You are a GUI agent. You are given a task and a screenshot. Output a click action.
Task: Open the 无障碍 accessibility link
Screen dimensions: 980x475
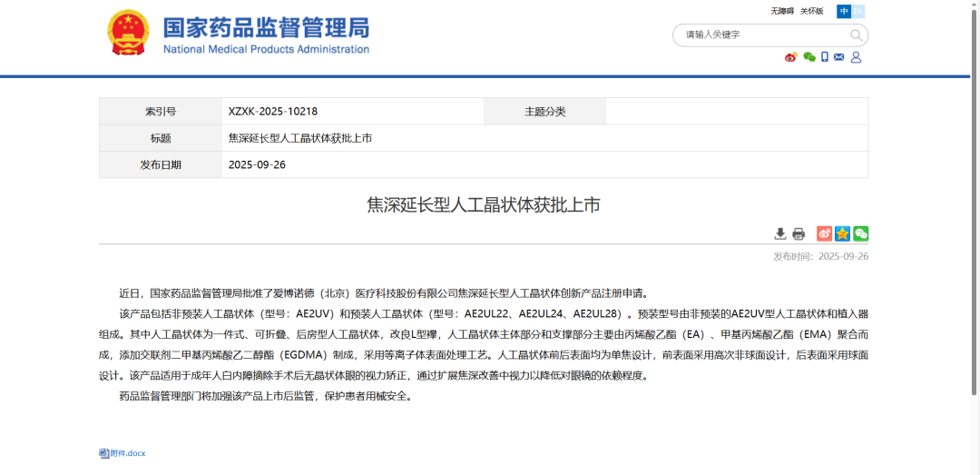point(782,11)
